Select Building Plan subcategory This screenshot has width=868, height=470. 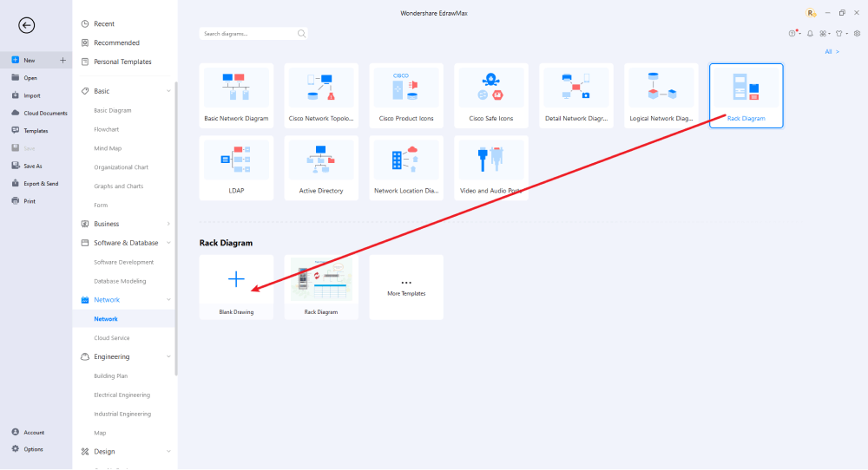[x=110, y=376]
